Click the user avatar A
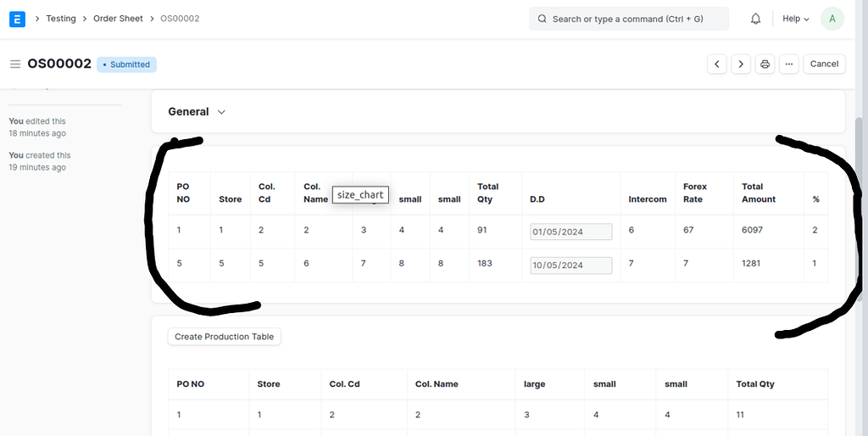Image resolution: width=868 pixels, height=436 pixels. [x=832, y=19]
